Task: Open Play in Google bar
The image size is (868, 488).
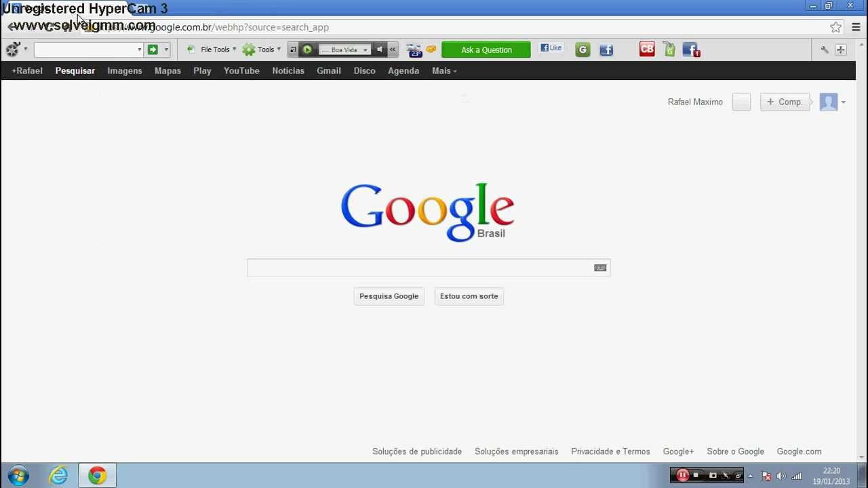Action: tap(202, 70)
